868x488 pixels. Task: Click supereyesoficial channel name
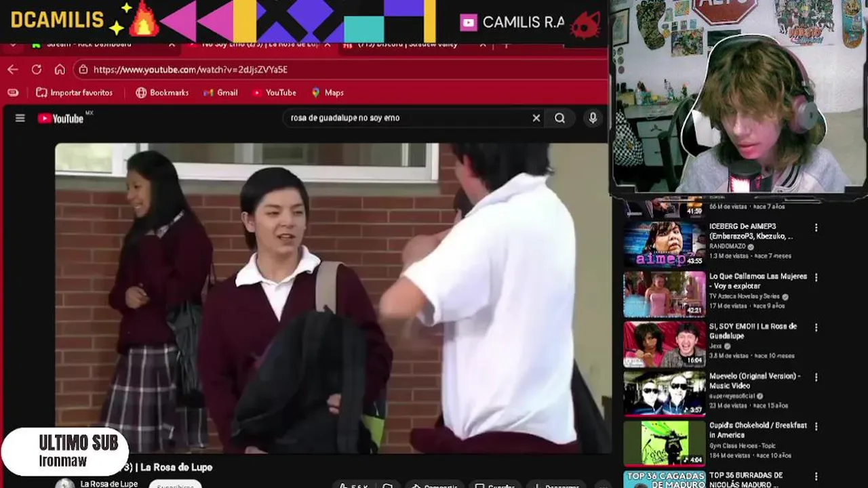(732, 396)
